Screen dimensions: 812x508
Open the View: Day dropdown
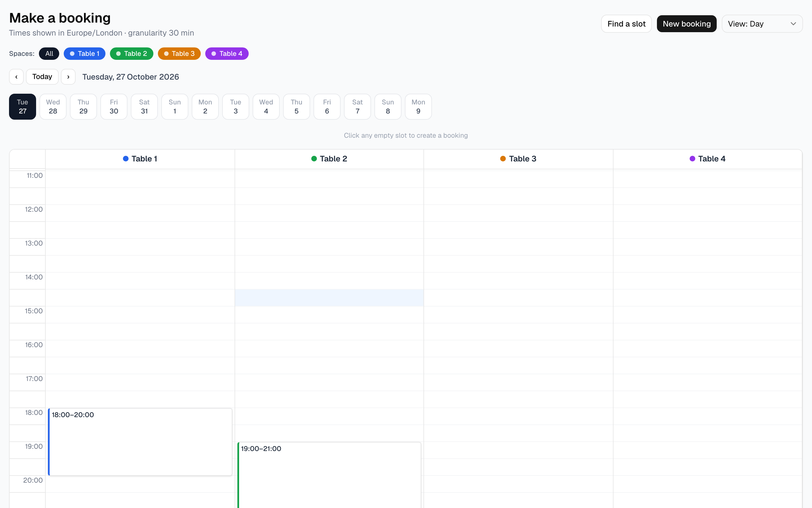coord(762,24)
